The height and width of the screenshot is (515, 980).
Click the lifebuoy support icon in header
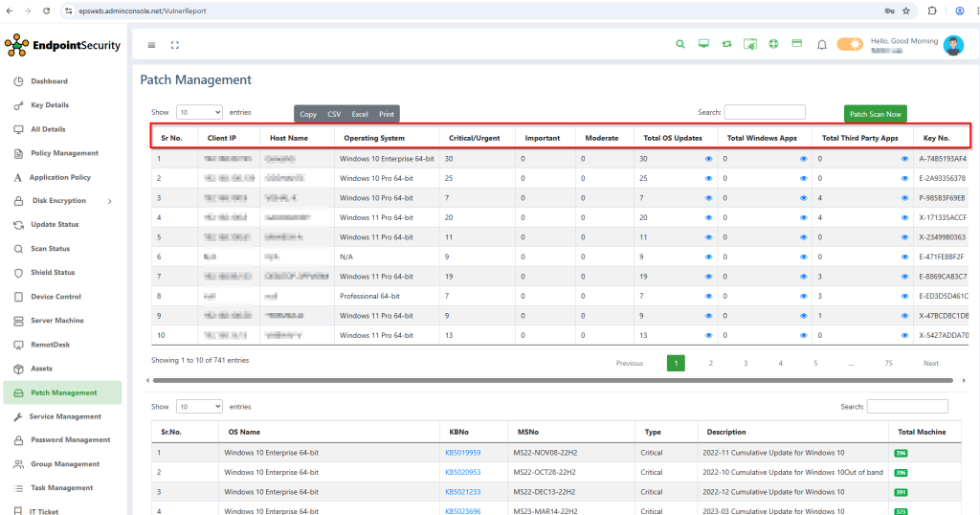click(773, 44)
